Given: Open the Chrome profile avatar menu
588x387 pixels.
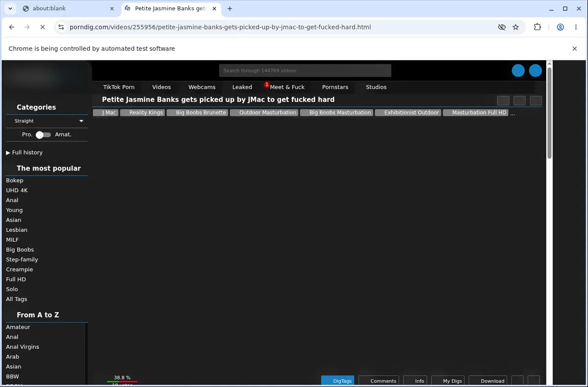Looking at the screenshot, I should click(x=561, y=27).
